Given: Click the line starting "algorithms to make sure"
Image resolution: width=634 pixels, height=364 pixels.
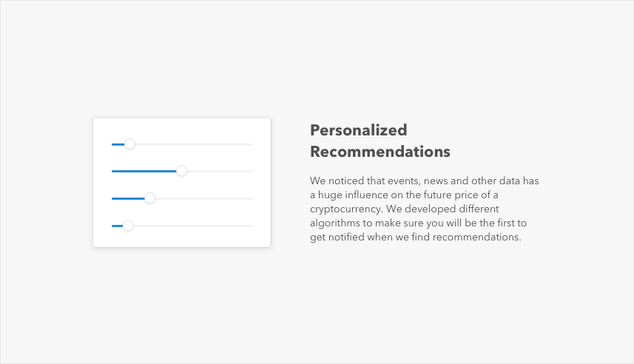Looking at the screenshot, I should [x=418, y=223].
